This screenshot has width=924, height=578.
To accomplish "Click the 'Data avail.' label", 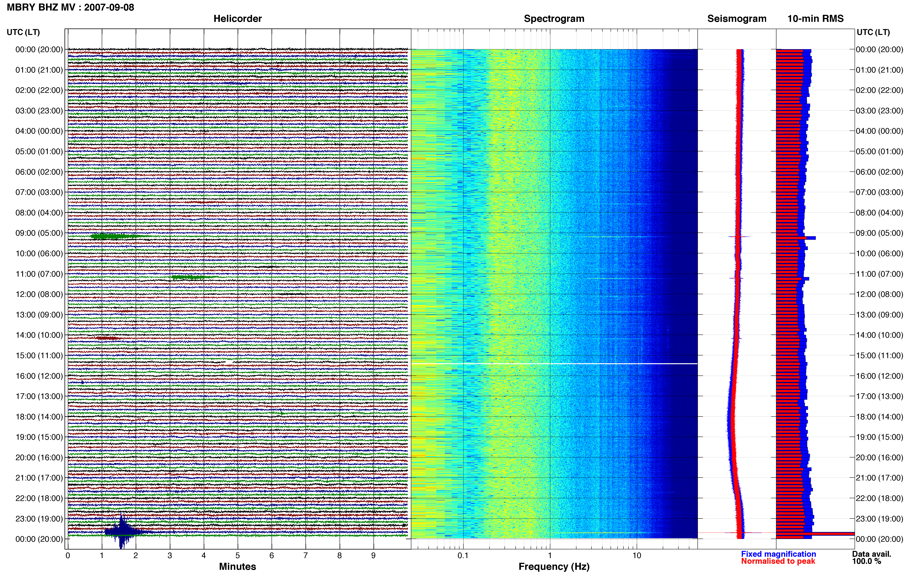I will point(872,554).
